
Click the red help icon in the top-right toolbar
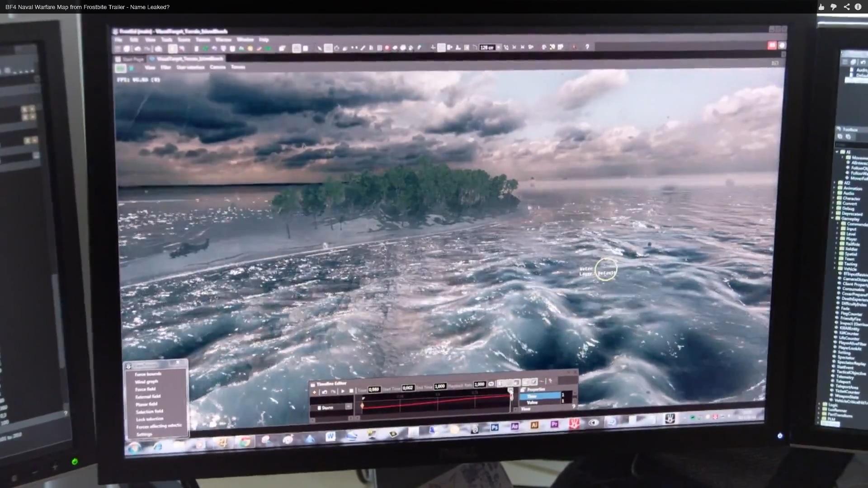coord(772,45)
